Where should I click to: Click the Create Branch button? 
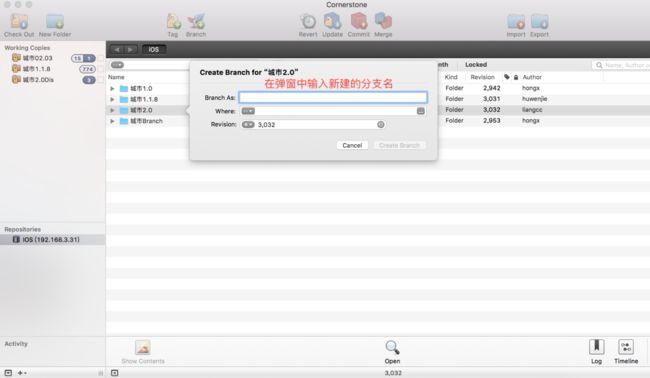399,145
